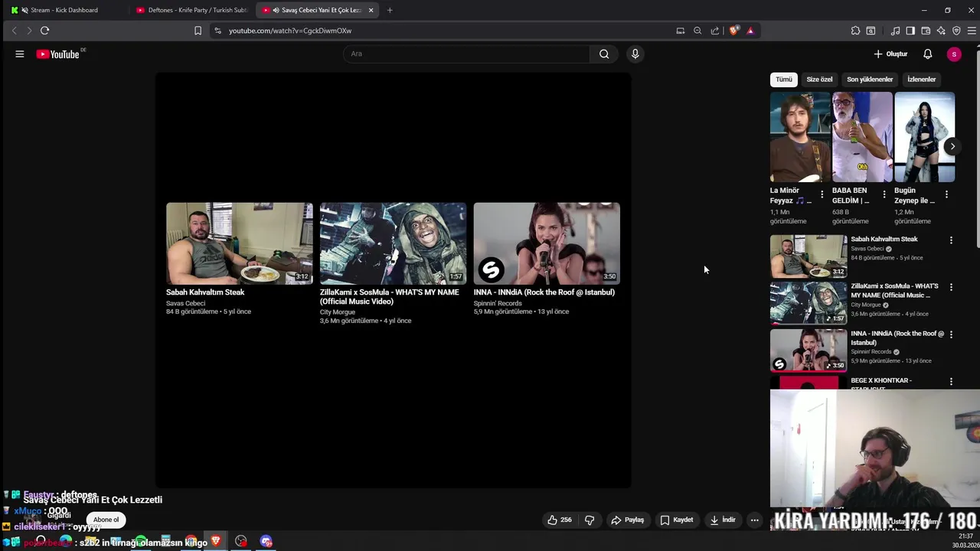Viewport: 980px width, 551px height.
Task: Click the browser back arrow
Action: [x=14, y=31]
